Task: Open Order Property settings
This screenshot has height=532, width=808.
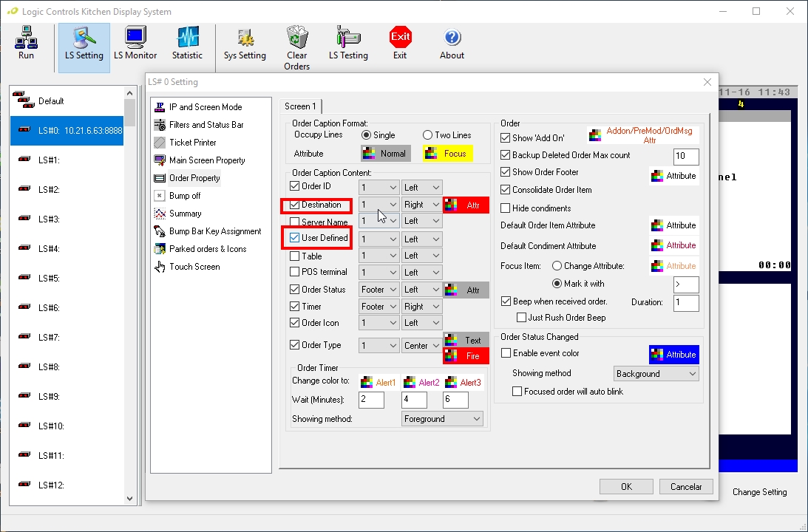Action: 187,177
